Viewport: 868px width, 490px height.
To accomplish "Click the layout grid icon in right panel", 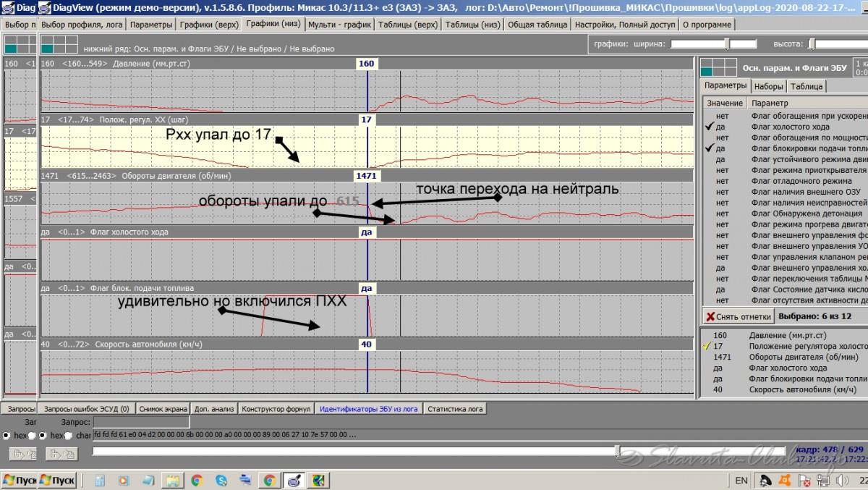I will (718, 67).
